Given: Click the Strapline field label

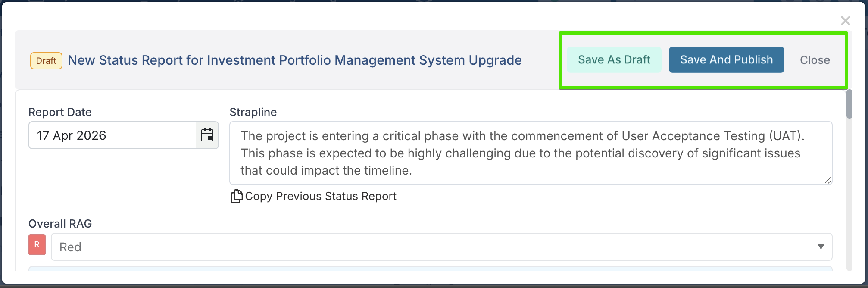Looking at the screenshot, I should tap(253, 112).
